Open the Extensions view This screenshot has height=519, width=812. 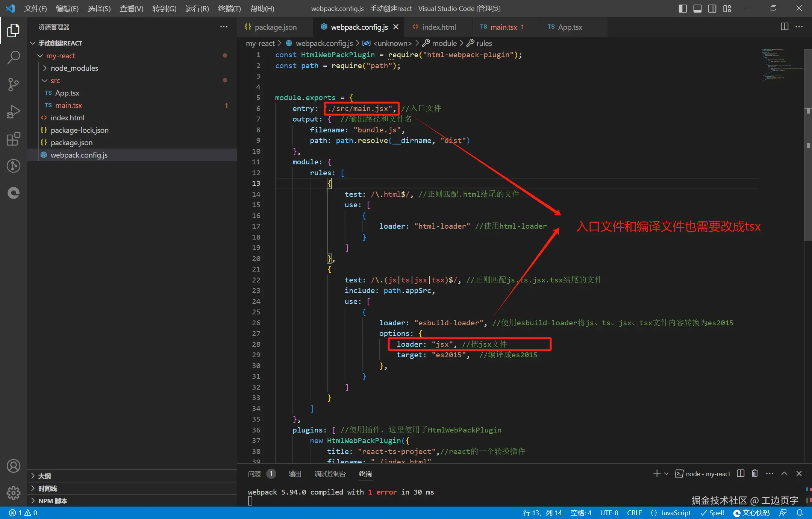coord(14,139)
